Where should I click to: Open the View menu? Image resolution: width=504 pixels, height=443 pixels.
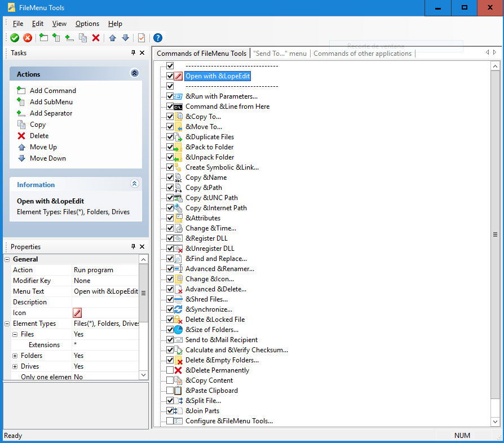(59, 24)
